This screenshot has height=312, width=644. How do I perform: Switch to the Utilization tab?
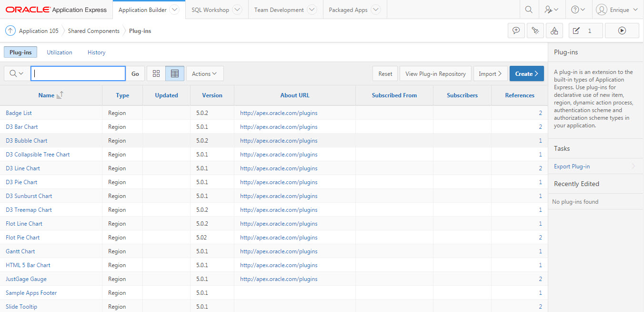click(59, 52)
